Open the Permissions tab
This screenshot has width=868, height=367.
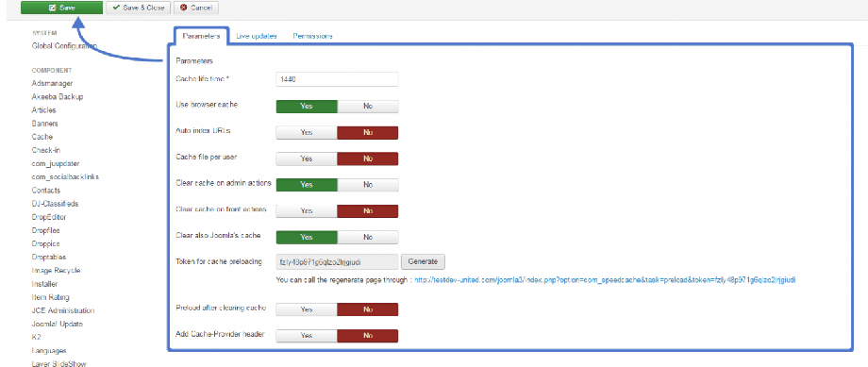tap(313, 36)
